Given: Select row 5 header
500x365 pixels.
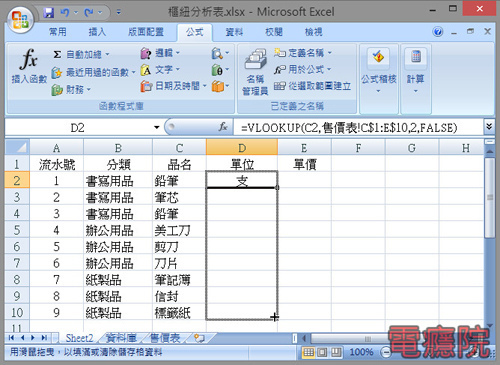Looking at the screenshot, I should [17, 230].
